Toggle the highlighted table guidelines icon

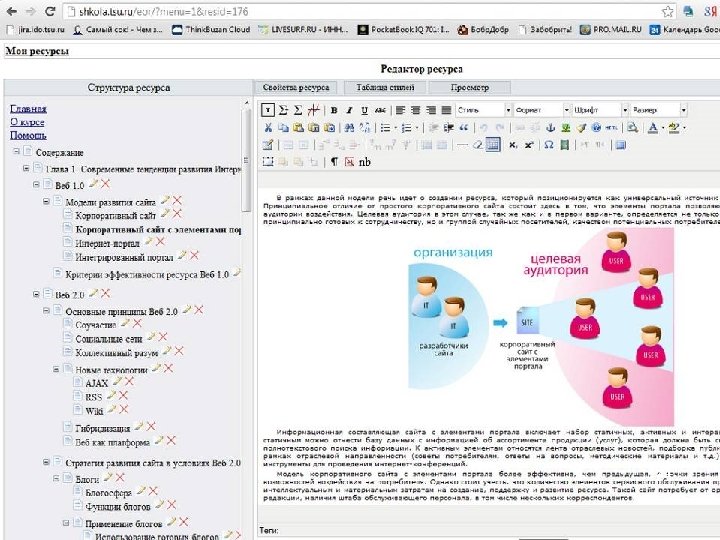coord(493,145)
